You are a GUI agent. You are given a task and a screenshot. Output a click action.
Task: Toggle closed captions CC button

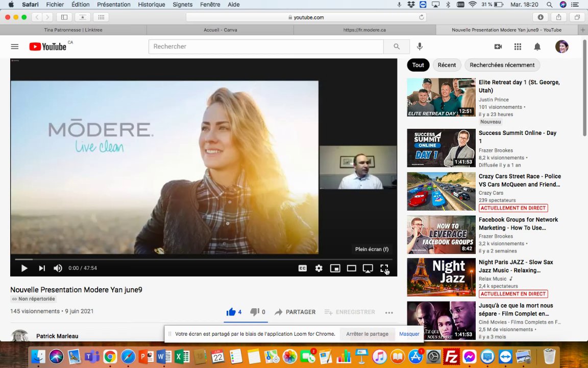tap(302, 268)
